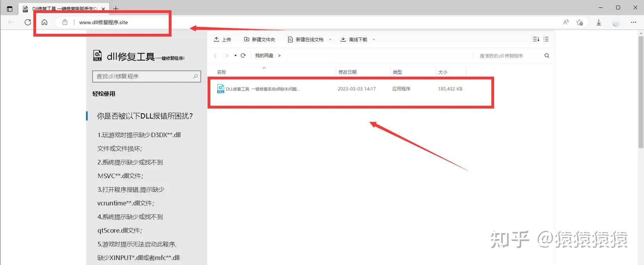Open history dropdown arrow near navigation
Viewport: 644px width, 265px height.
pos(235,55)
